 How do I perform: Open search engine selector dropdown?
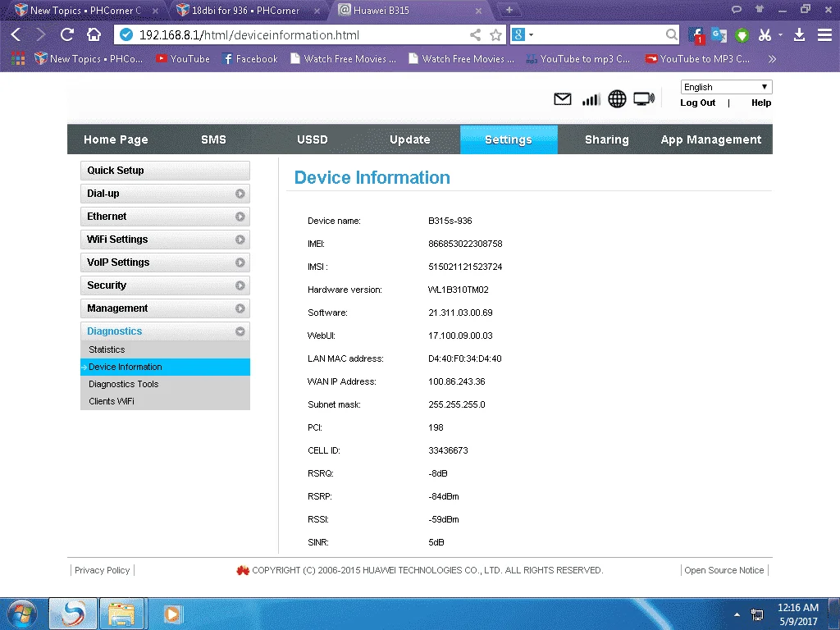[x=523, y=34]
